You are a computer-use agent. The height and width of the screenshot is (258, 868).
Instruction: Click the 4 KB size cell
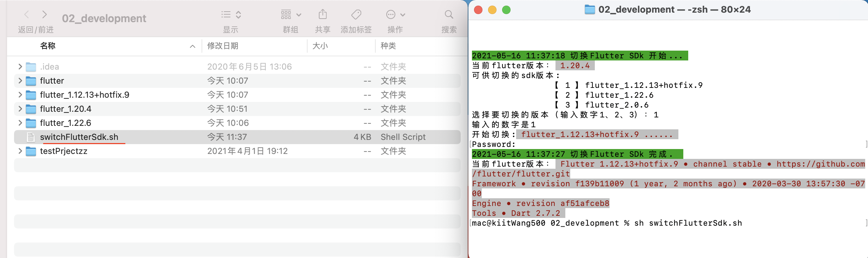pyautogui.click(x=362, y=137)
